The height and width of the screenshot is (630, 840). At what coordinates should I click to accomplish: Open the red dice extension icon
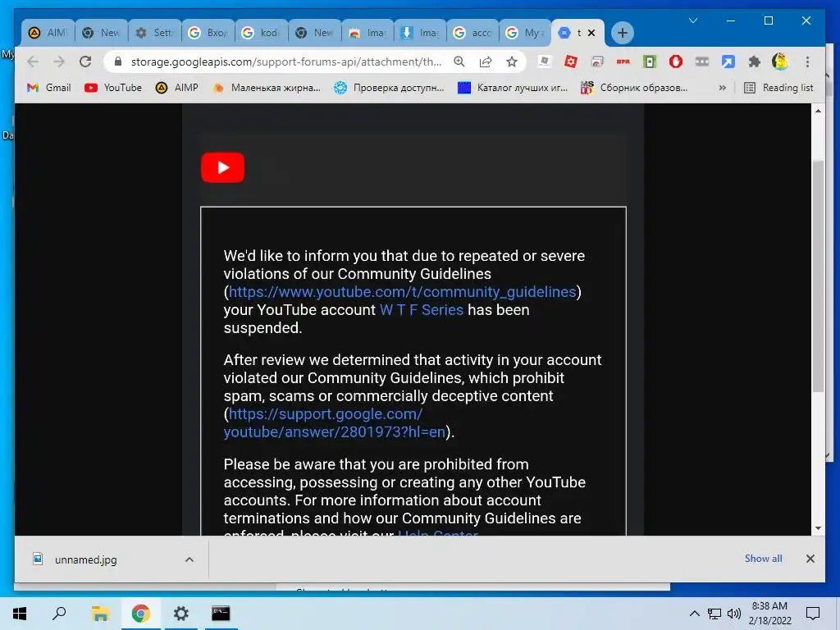coord(571,62)
